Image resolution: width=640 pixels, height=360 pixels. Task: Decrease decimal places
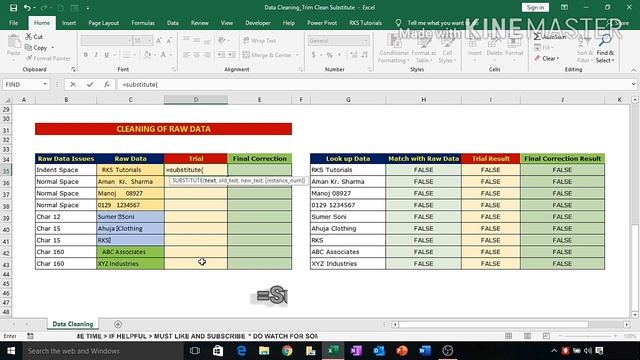coord(364,55)
